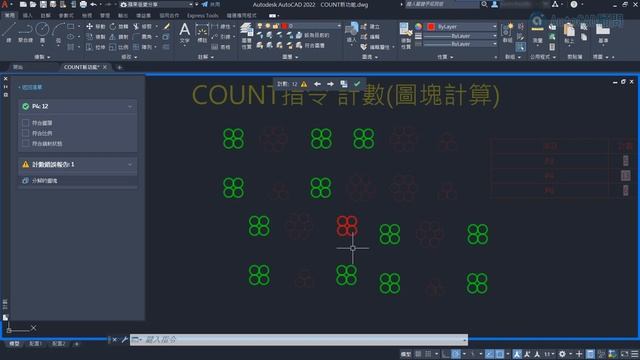The image size is (640, 360).
Task: Click the exploded blocks error entry
Action: (x=78, y=181)
